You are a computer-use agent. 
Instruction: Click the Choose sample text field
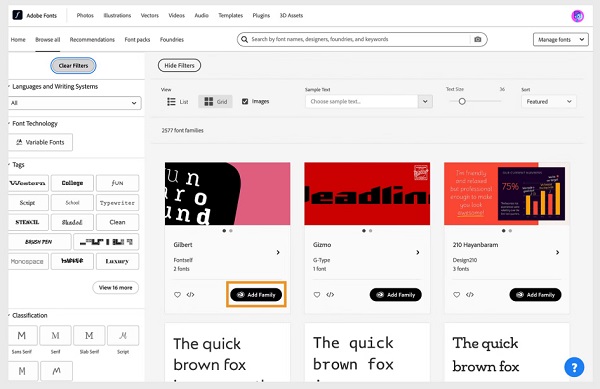[362, 102]
